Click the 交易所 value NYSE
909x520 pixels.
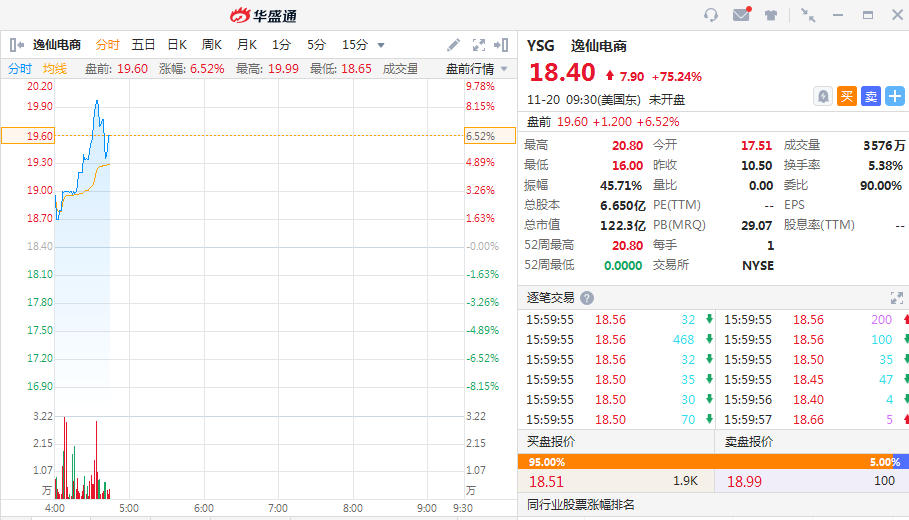pos(758,266)
